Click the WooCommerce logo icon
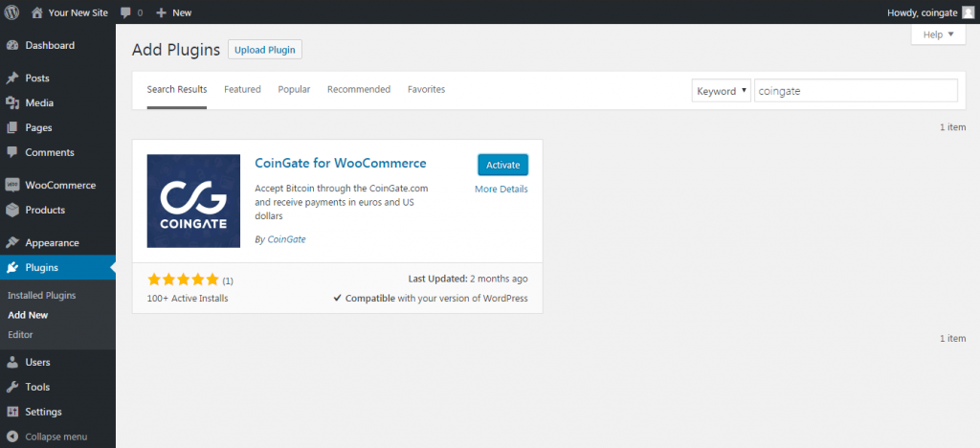The width and height of the screenshot is (980, 448). 11,186
